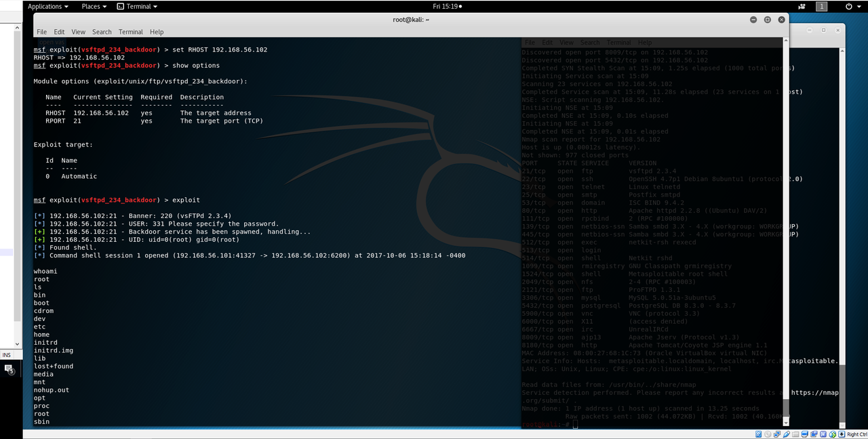Click the "Nmap done" summary line

640,409
